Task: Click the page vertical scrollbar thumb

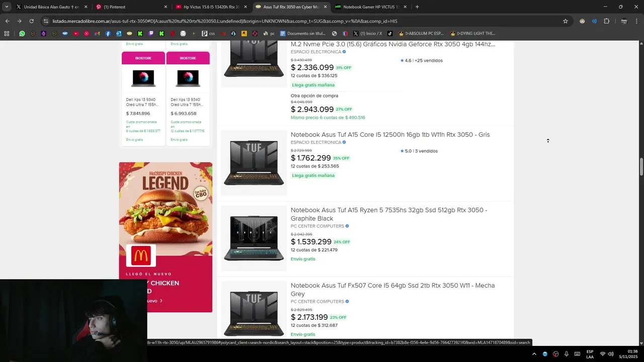Action: [641, 167]
